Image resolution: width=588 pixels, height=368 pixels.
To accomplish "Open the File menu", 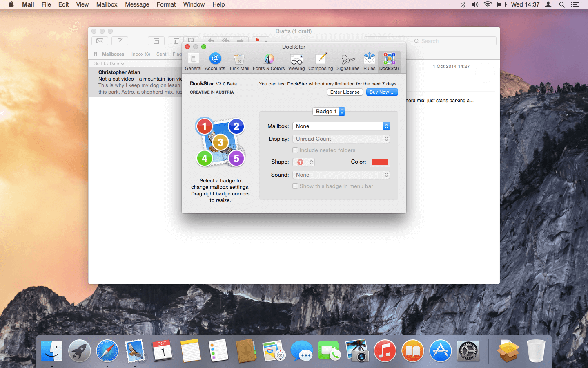I will click(46, 4).
